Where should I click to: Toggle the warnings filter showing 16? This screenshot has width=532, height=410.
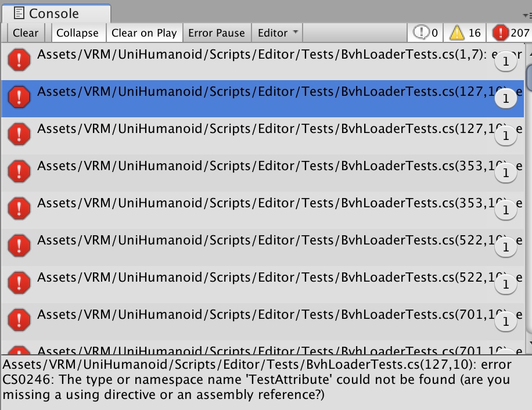coord(465,33)
